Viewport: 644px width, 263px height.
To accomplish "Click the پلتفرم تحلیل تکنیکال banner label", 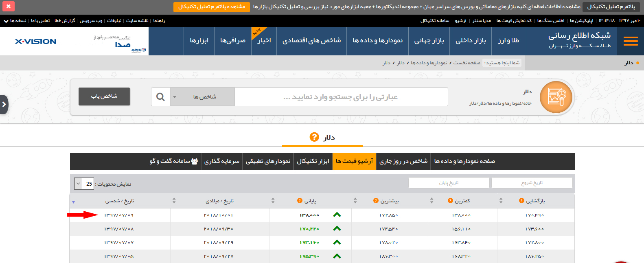I will (611, 7).
